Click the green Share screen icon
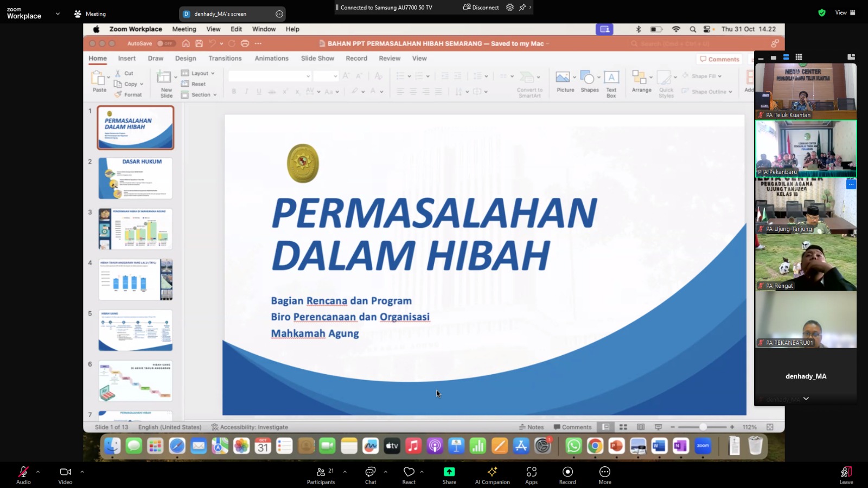The width and height of the screenshot is (868, 488). tap(449, 472)
